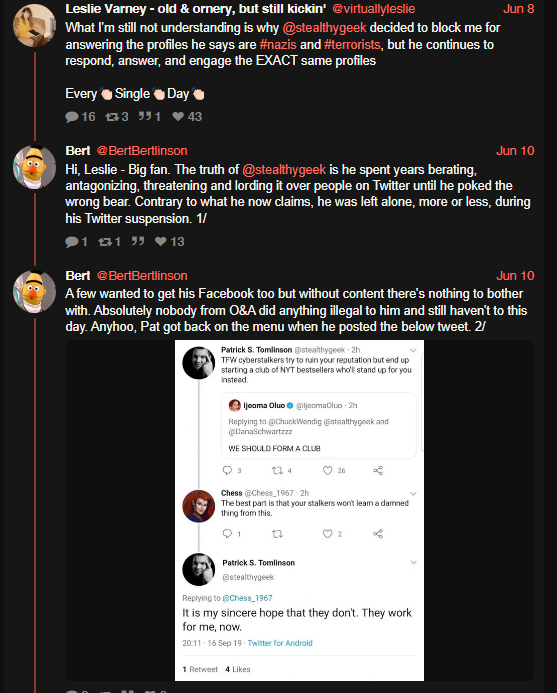Reply to Bert's first tweet ending 1/

[72, 242]
